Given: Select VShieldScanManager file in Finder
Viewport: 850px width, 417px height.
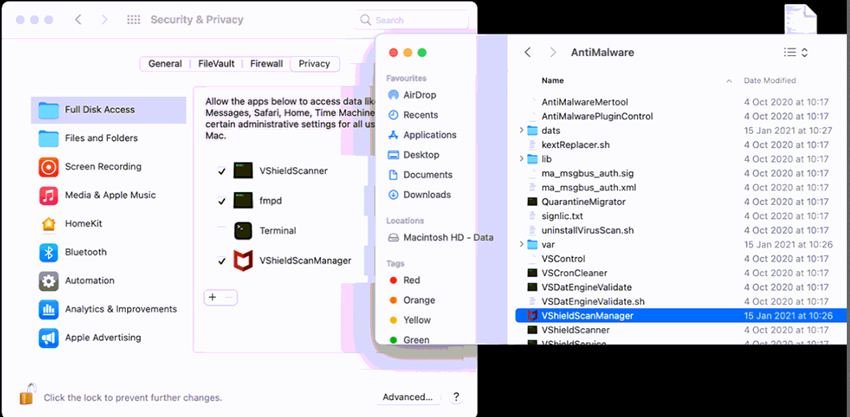Looking at the screenshot, I should (681, 316).
